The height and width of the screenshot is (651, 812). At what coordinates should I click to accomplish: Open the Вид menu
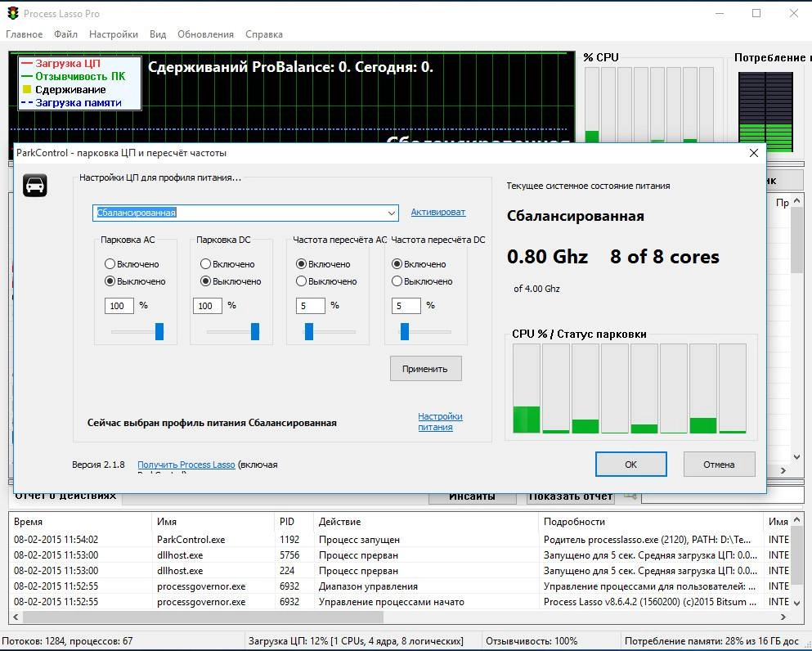[158, 34]
